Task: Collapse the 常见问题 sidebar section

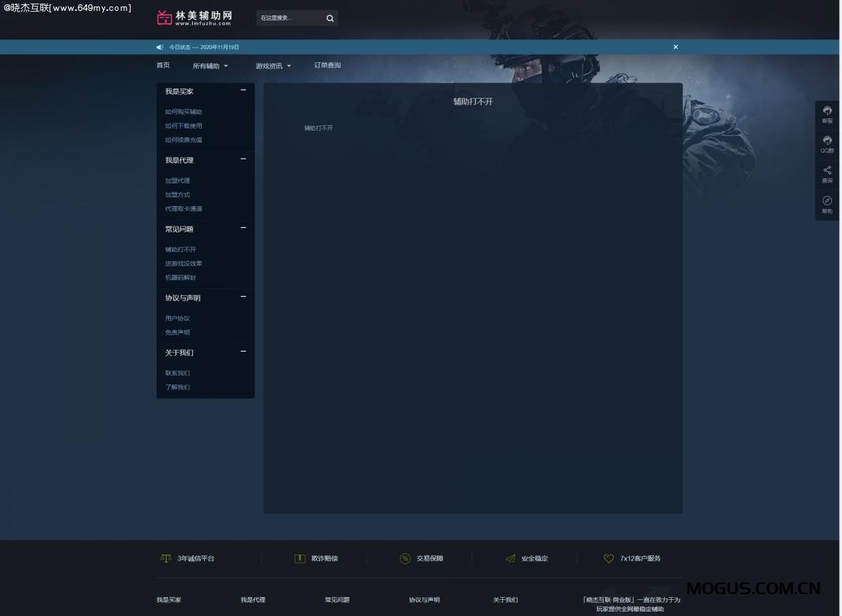Action: click(243, 228)
